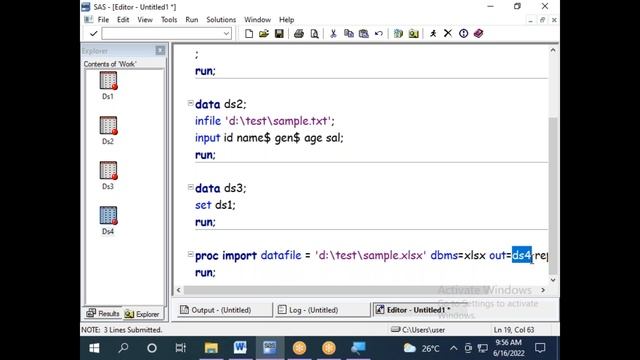Click editor scroll up arrow

pyautogui.click(x=553, y=50)
